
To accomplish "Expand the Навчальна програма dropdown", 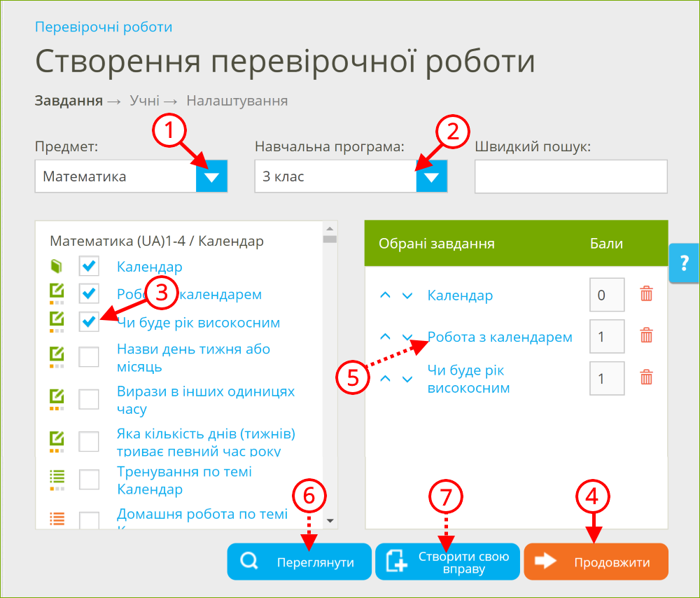I will point(431,176).
